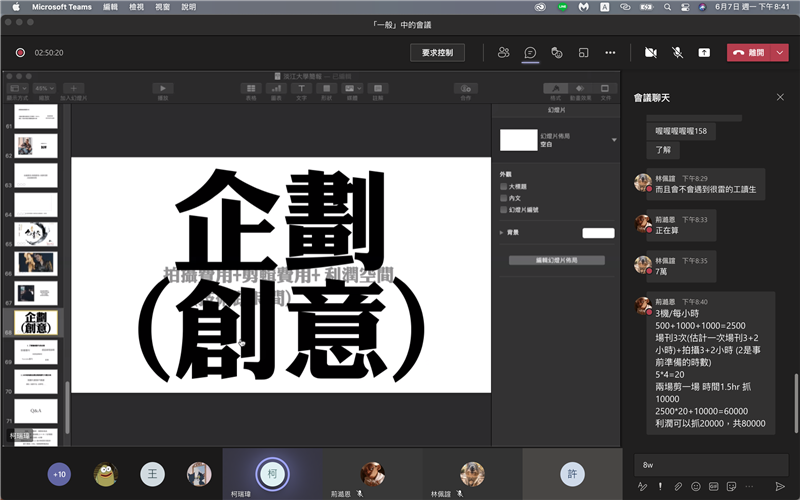Open the participants list icon
This screenshot has height=500, width=800.
tap(503, 52)
